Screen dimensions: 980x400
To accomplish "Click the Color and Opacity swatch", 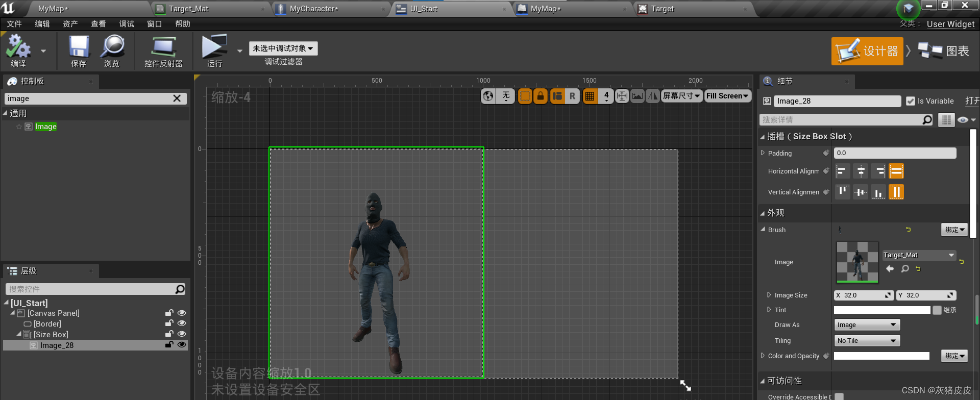I will 881,356.
